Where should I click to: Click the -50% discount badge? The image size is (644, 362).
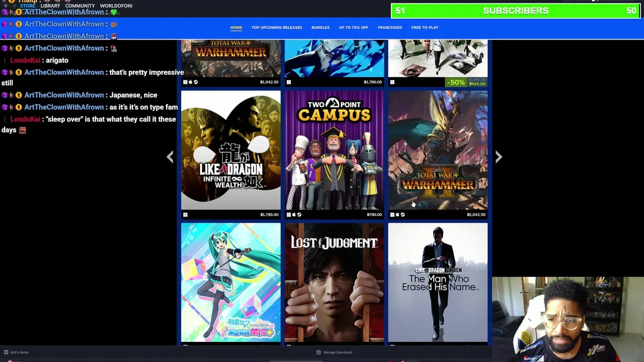coord(455,82)
